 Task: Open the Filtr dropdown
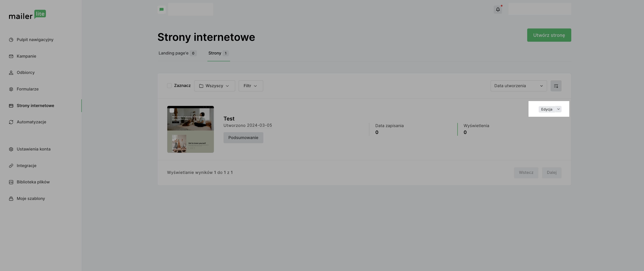(251, 86)
